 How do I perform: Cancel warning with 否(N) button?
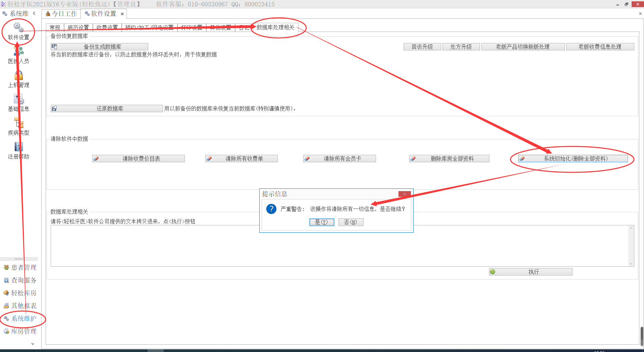[351, 222]
